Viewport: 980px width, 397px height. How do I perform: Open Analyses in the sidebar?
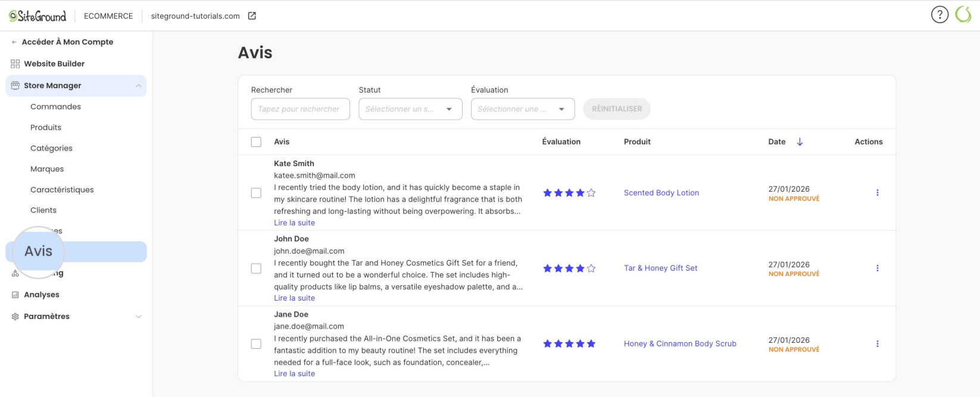coord(42,295)
